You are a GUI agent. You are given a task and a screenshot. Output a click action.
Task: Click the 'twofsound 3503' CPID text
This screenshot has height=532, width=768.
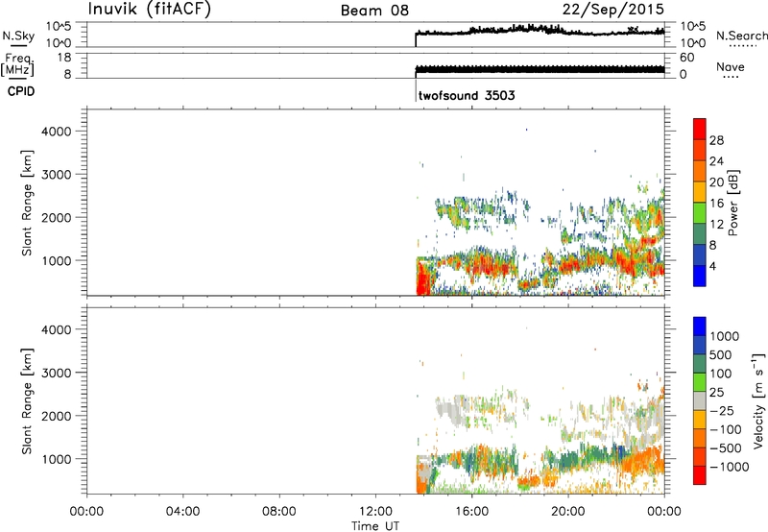467,95
